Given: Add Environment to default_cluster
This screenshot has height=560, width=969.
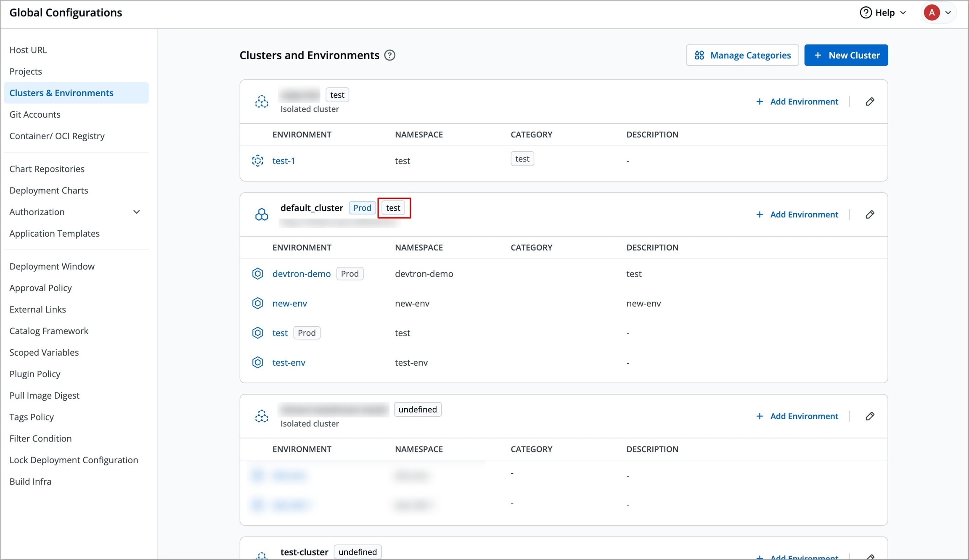Looking at the screenshot, I should [797, 214].
